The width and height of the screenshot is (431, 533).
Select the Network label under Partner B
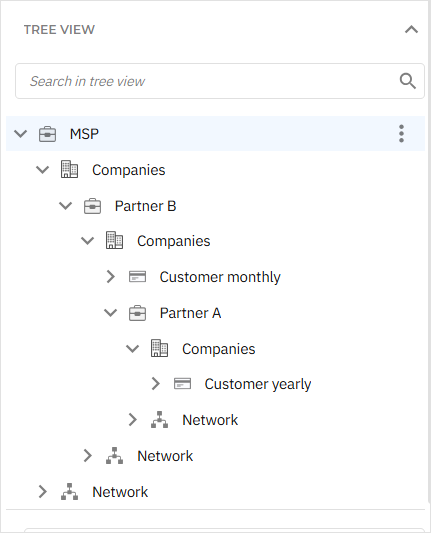pyautogui.click(x=165, y=456)
